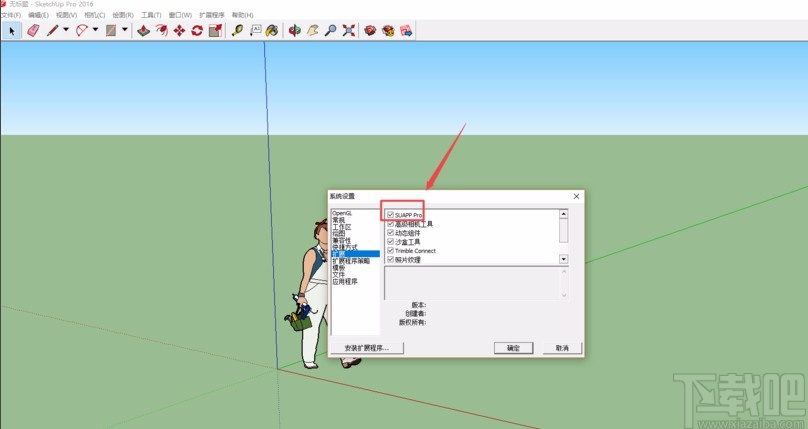The height and width of the screenshot is (429, 808).
Task: Open the 文件(F) menu
Action: coord(11,15)
